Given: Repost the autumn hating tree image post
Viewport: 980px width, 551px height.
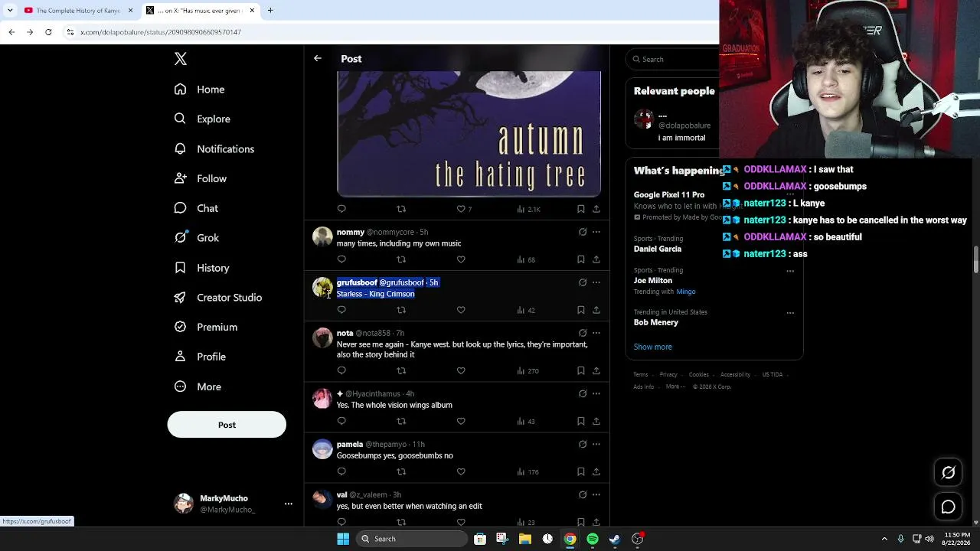Looking at the screenshot, I should 401,209.
